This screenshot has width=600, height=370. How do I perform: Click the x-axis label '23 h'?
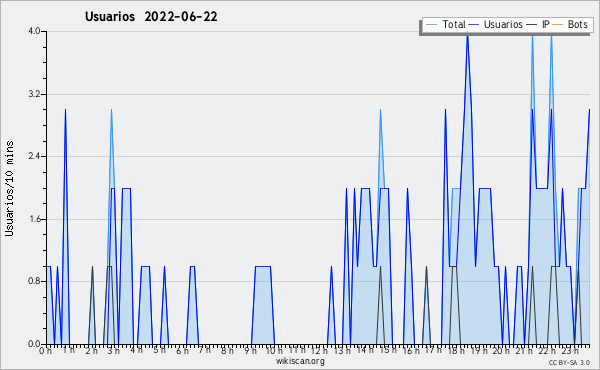coord(570,350)
